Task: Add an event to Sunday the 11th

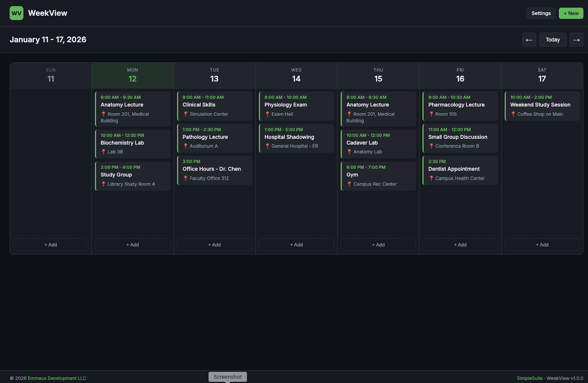Action: (50, 245)
